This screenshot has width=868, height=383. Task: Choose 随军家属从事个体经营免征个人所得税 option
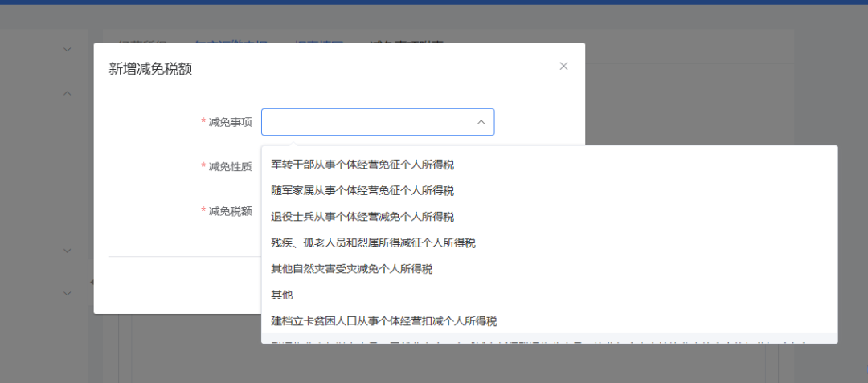point(362,190)
